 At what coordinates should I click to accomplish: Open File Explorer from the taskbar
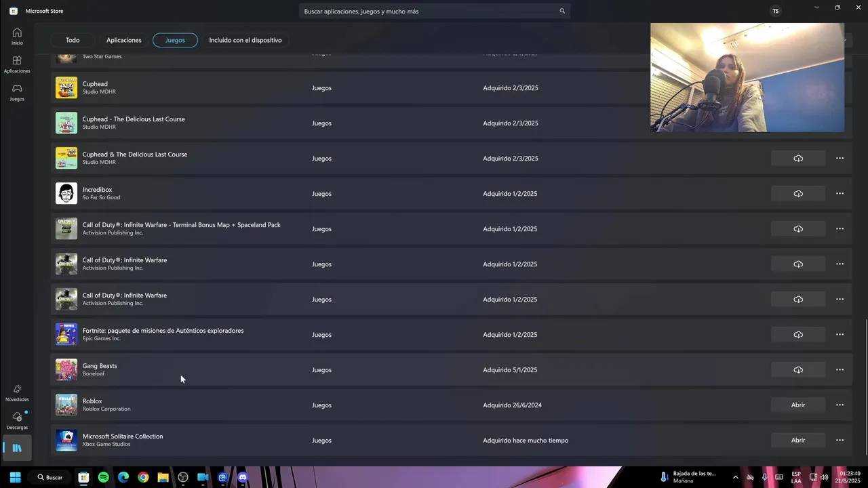click(163, 477)
